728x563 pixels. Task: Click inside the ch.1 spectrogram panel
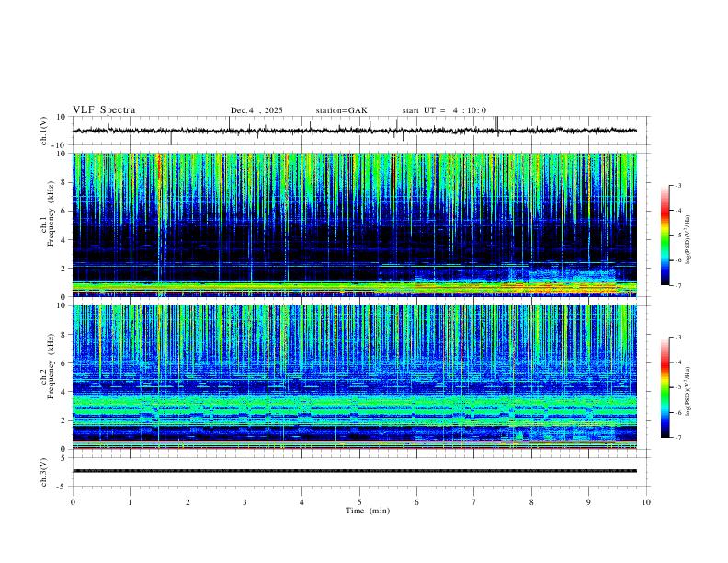(355, 224)
